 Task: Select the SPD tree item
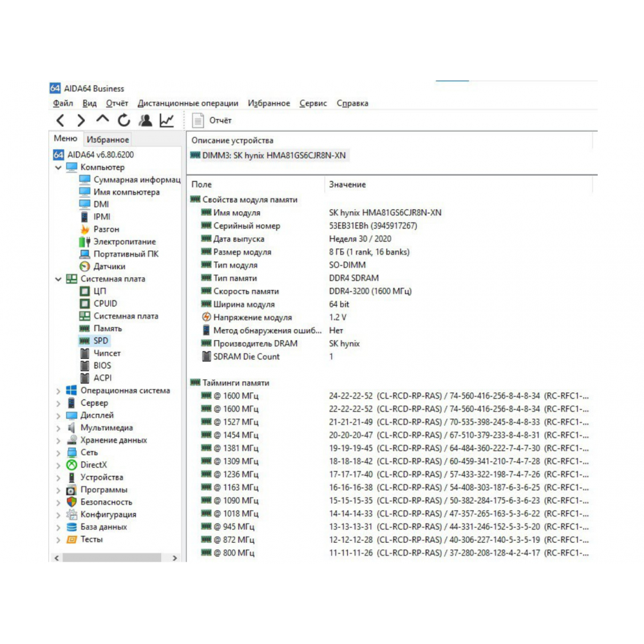[95, 341]
